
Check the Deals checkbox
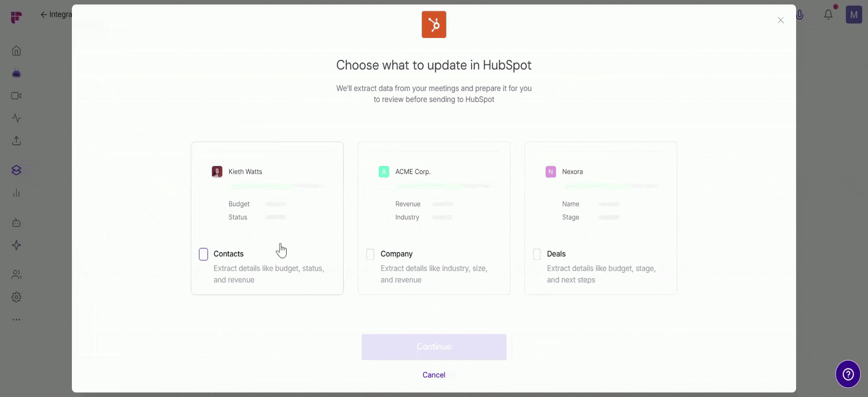point(537,254)
